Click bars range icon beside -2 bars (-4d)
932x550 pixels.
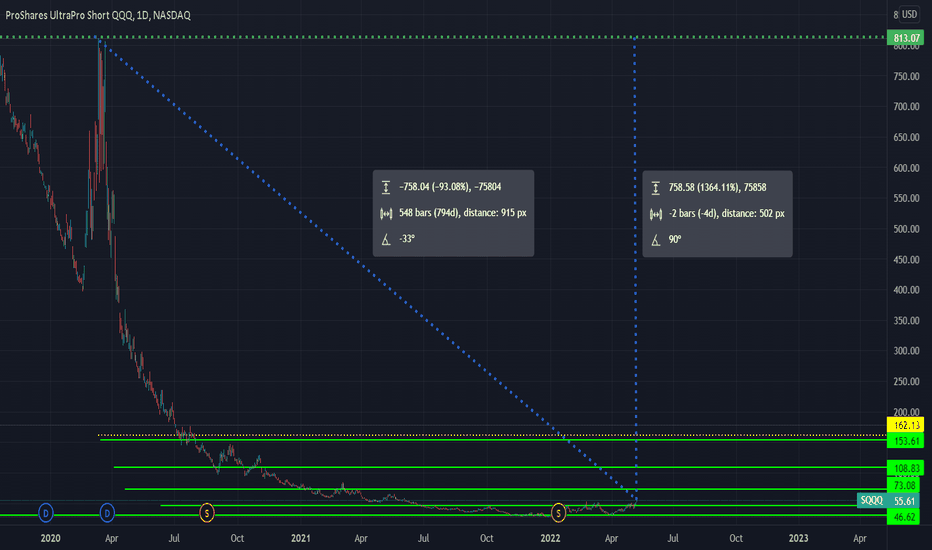point(656,214)
